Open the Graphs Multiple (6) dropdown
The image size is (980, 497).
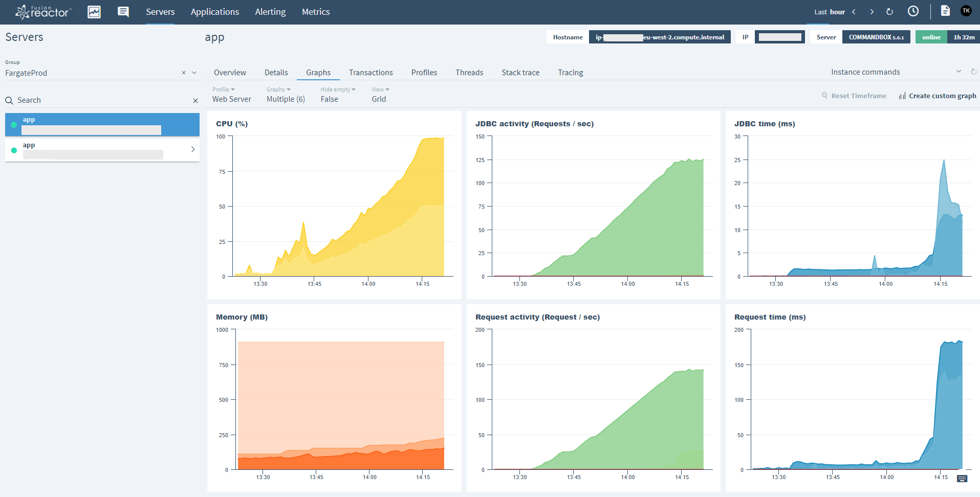pyautogui.click(x=286, y=95)
